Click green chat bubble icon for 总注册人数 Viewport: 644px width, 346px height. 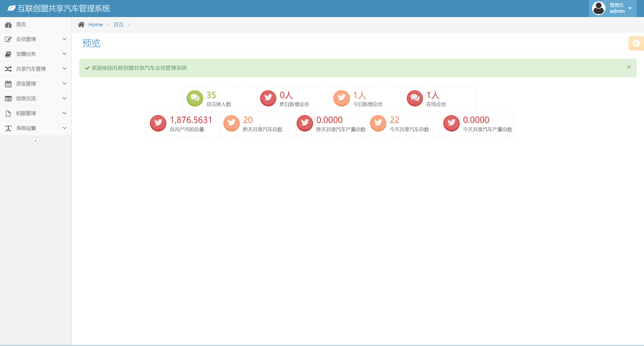click(195, 98)
